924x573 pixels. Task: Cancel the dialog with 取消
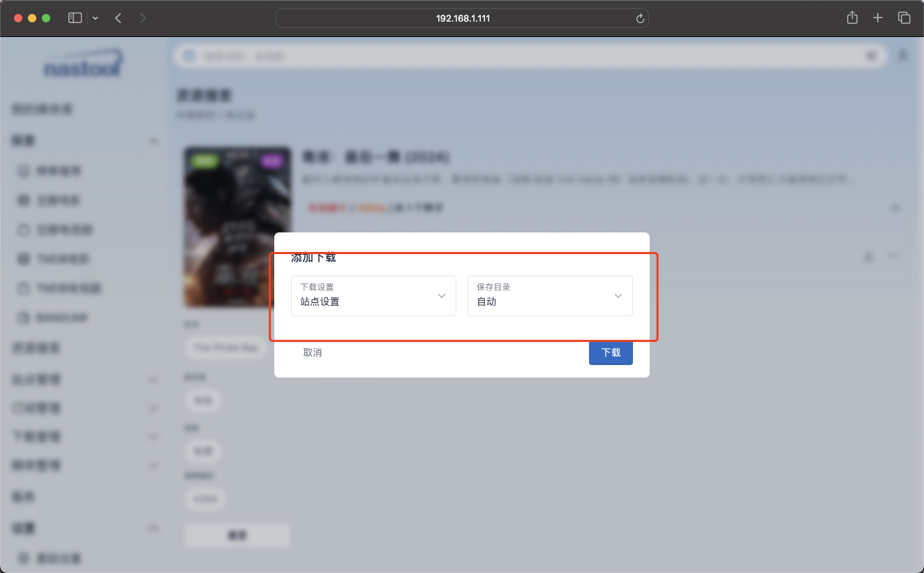pyautogui.click(x=313, y=352)
